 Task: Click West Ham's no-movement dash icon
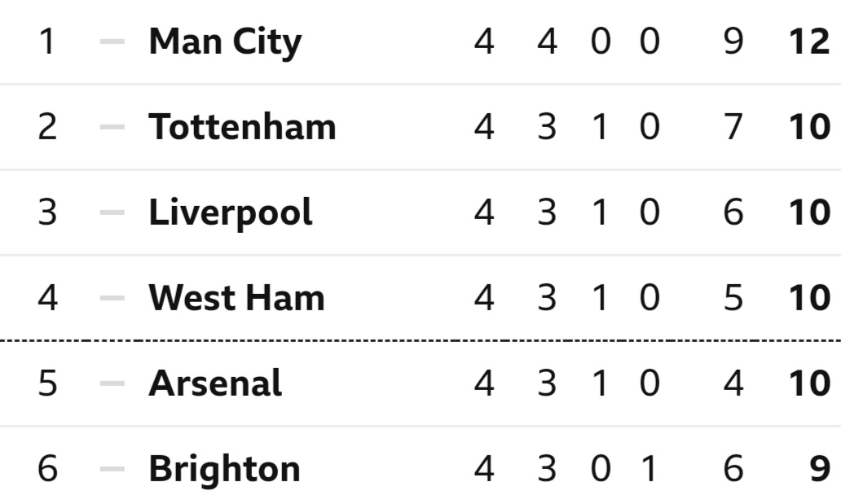pyautogui.click(x=112, y=298)
